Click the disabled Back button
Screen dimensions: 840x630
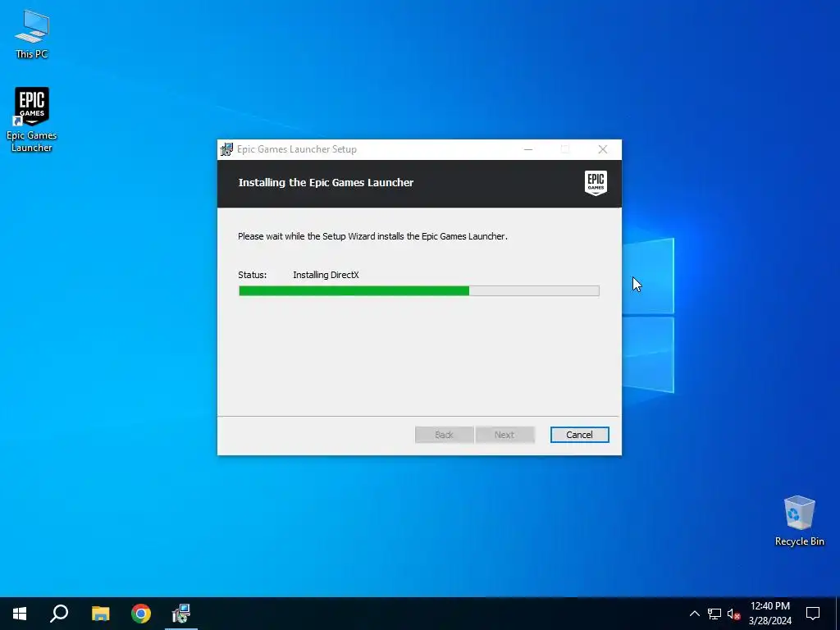pyautogui.click(x=444, y=435)
